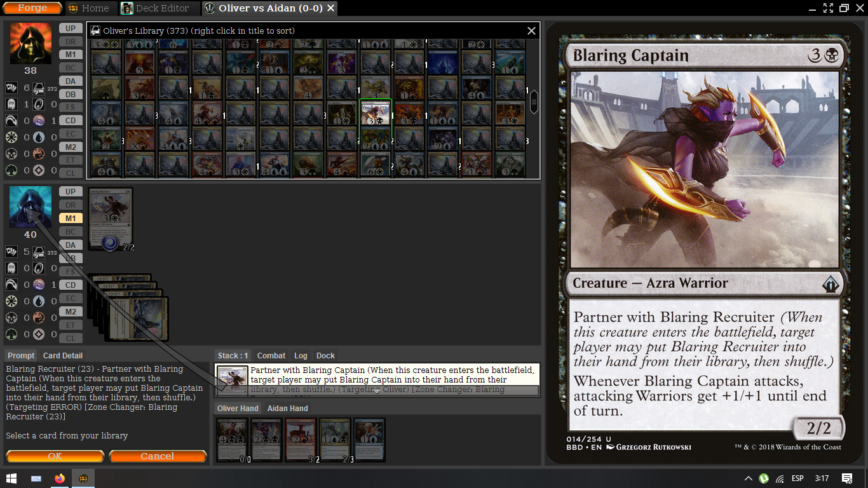Click Oliver's blue mana pool icon
The image size is (868, 488).
38,137
